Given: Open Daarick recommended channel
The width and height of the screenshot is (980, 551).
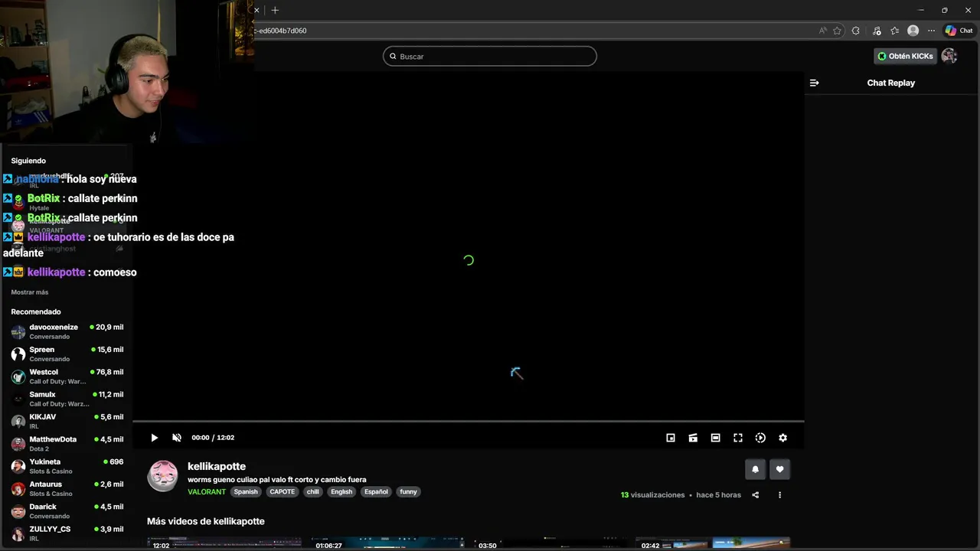Looking at the screenshot, I should tap(67, 511).
